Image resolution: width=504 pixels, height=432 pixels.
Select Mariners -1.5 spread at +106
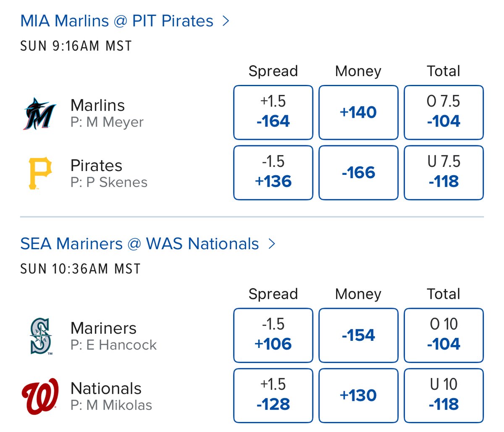click(273, 335)
